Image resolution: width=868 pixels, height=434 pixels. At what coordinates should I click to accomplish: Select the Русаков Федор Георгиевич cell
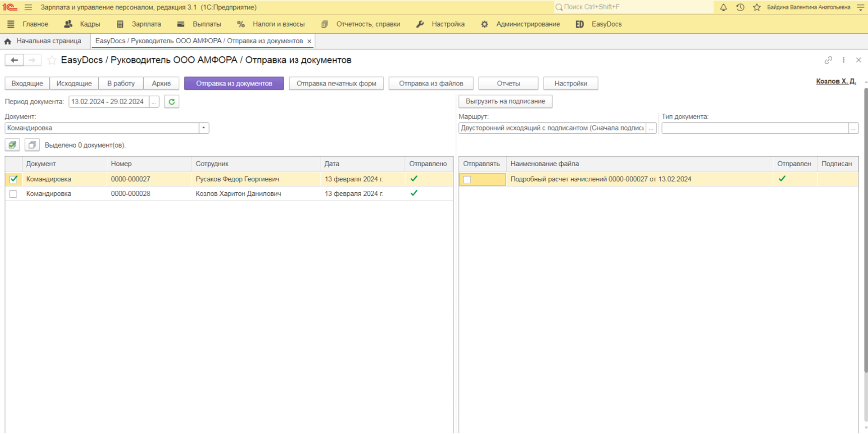click(255, 179)
